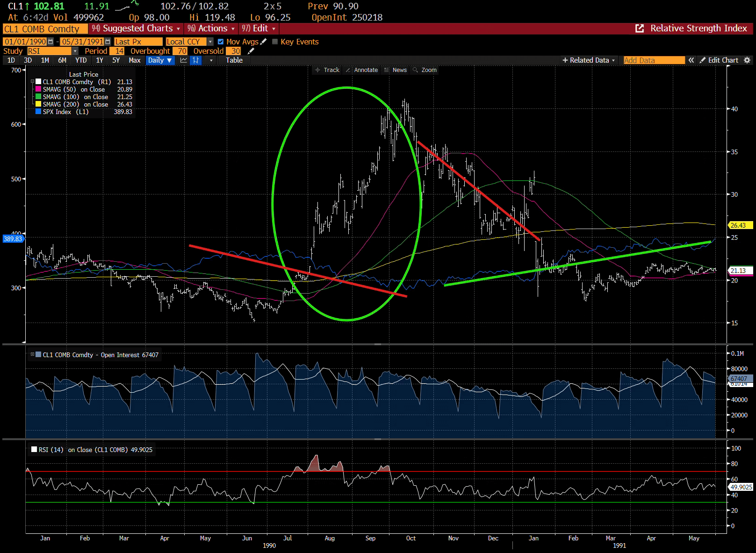This screenshot has width=756, height=553.
Task: Open the Edit dropdown menu
Action: click(259, 29)
